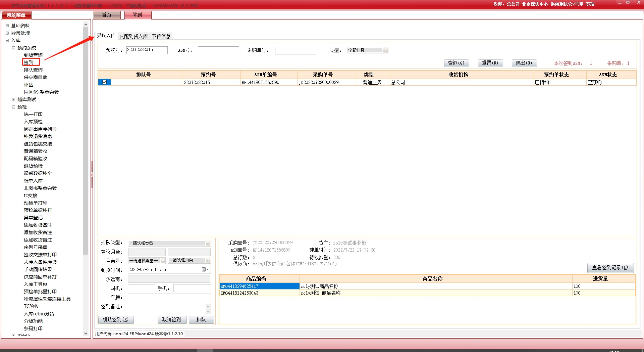Click the 确认签到(S) button
This screenshot has width=644, height=352.
point(116,320)
